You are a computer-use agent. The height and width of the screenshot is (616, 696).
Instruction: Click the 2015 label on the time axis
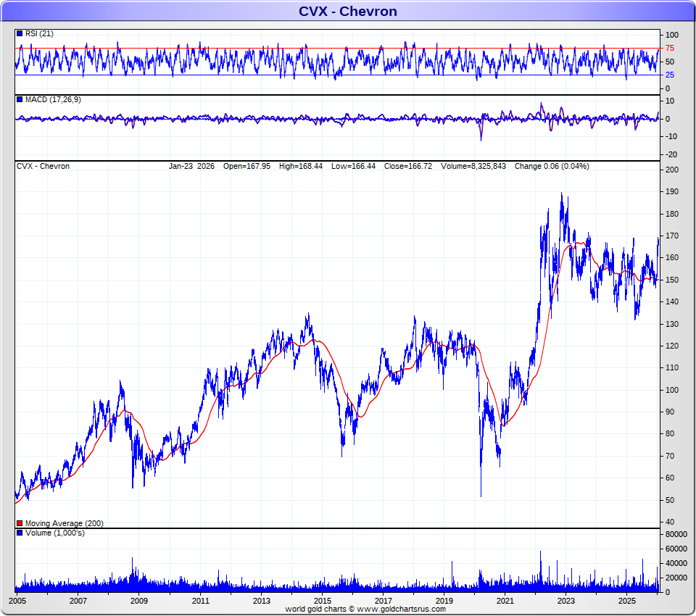pos(322,601)
